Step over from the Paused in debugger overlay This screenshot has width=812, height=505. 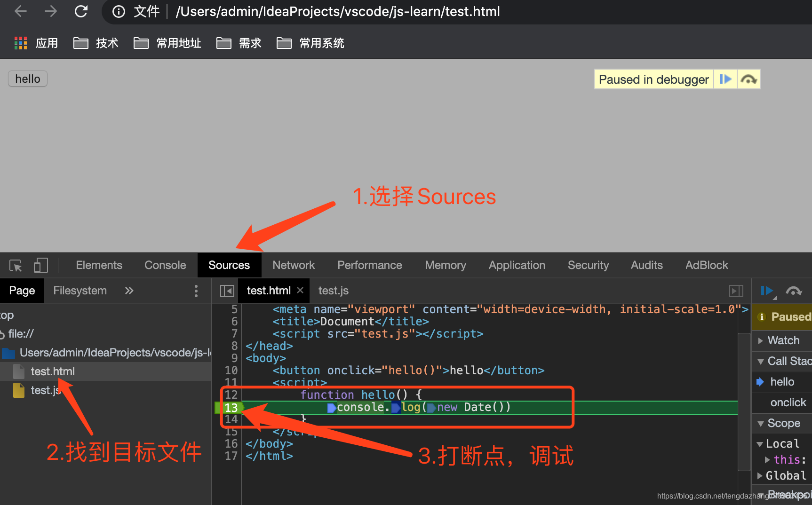click(748, 79)
